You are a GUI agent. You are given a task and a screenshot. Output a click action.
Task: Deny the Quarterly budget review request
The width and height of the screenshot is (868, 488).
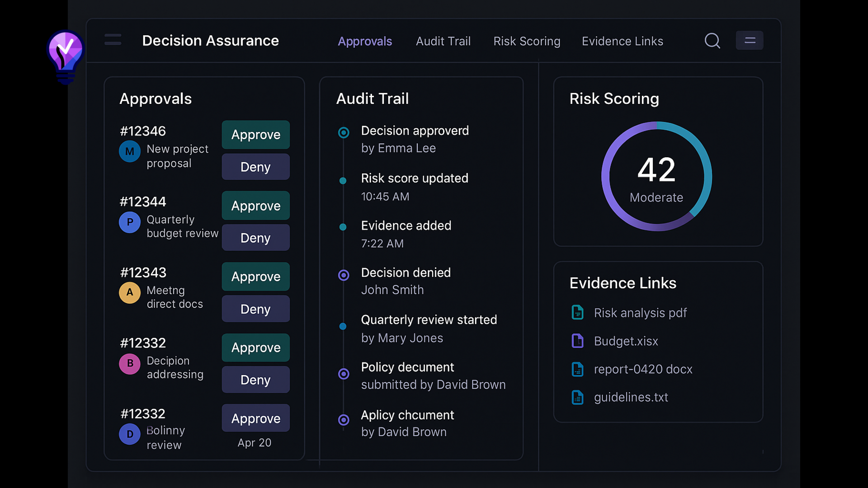tap(255, 238)
